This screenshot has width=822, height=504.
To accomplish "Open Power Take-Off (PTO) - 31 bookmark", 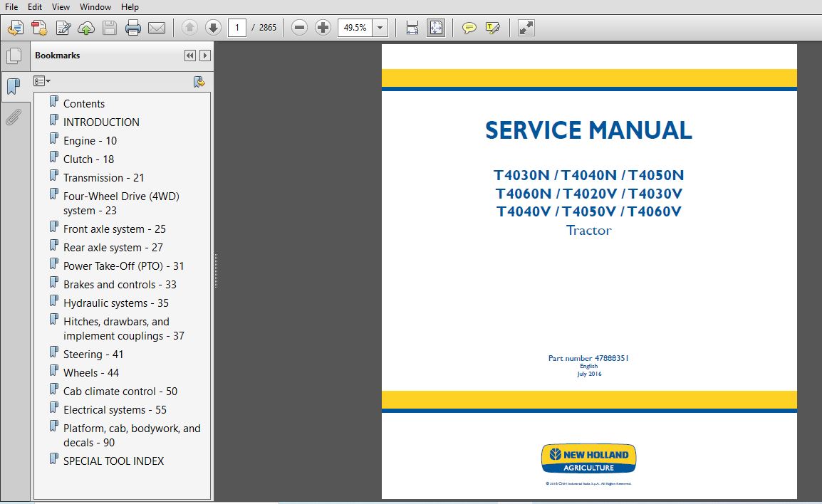I will 124,266.
